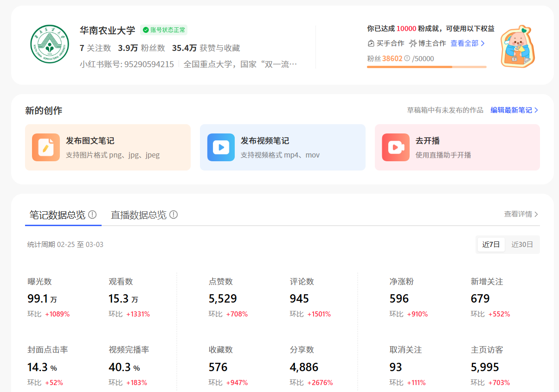559x392 pixels.
Task: Click 分享数 value 4,886
Action: point(304,367)
